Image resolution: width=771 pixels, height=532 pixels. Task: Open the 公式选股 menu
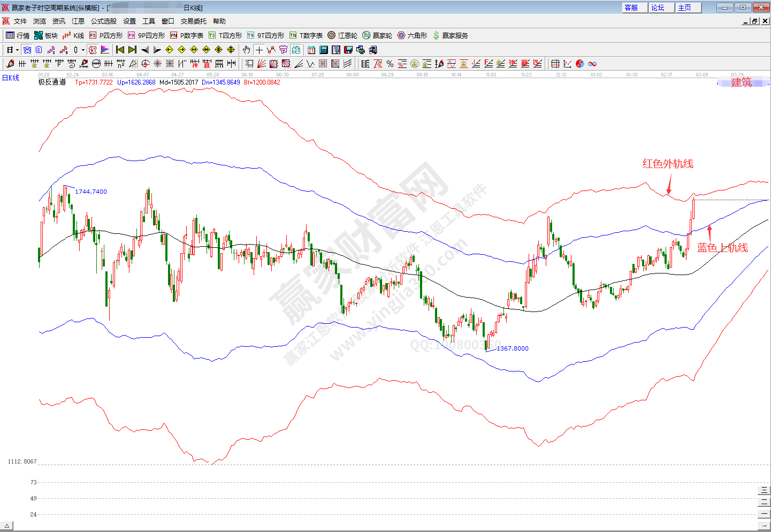[x=103, y=21]
